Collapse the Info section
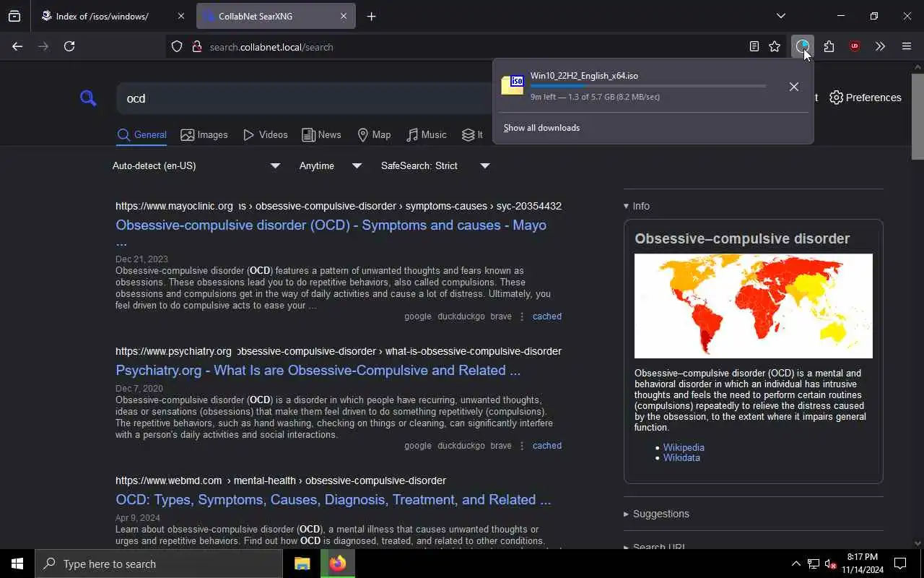 [x=637, y=206]
